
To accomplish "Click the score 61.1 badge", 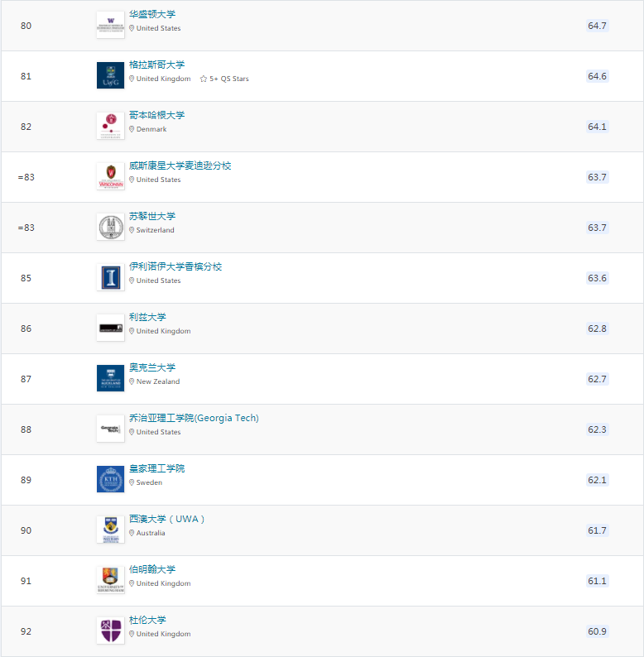I will click(597, 581).
